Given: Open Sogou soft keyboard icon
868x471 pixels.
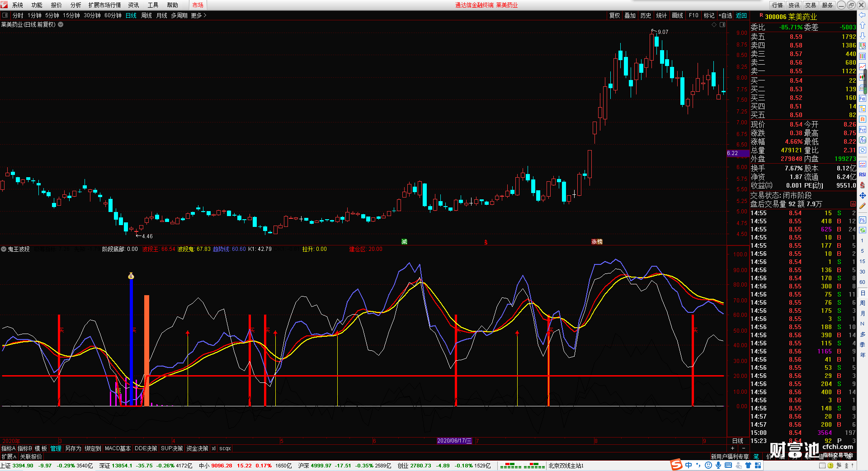Looking at the screenshot, I should 728,465.
